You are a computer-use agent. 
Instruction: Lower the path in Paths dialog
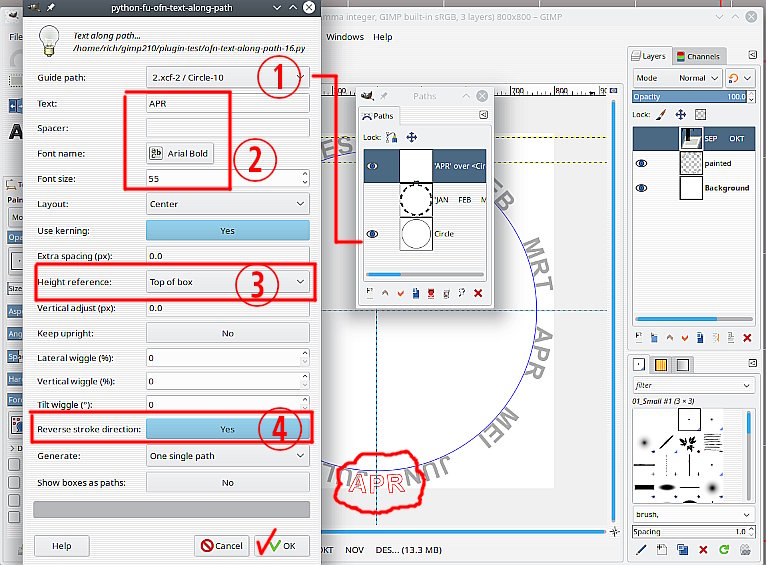(x=401, y=293)
